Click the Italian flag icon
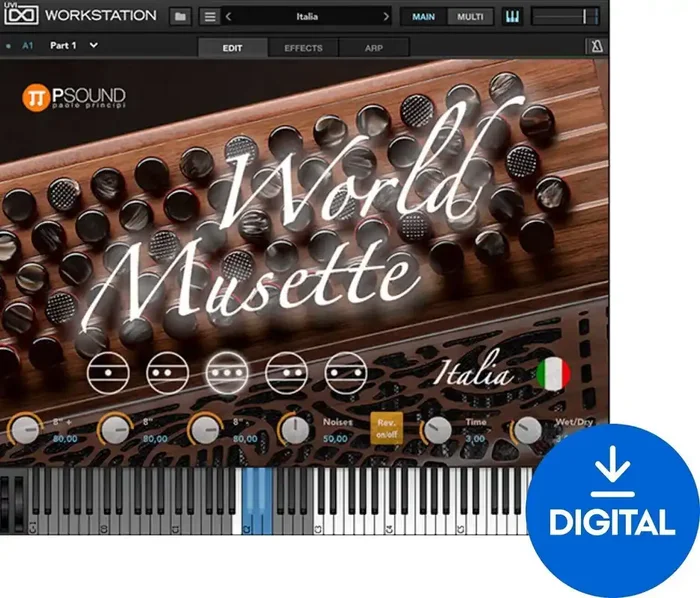This screenshot has height=598, width=700. pyautogui.click(x=554, y=374)
